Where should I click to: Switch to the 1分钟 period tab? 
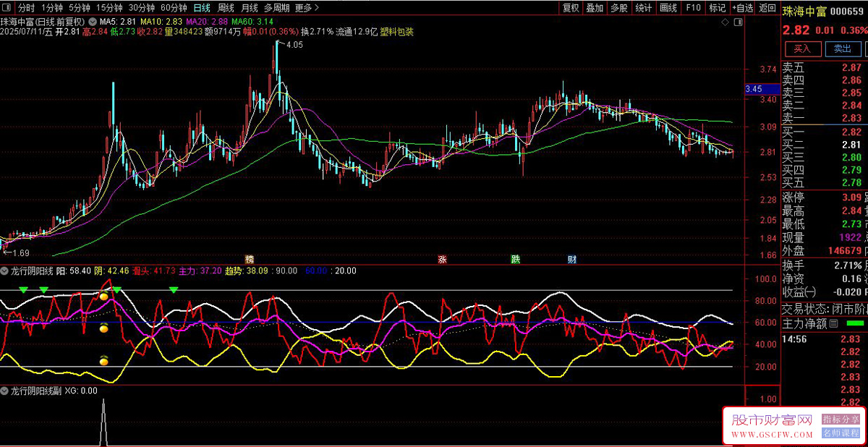click(52, 8)
